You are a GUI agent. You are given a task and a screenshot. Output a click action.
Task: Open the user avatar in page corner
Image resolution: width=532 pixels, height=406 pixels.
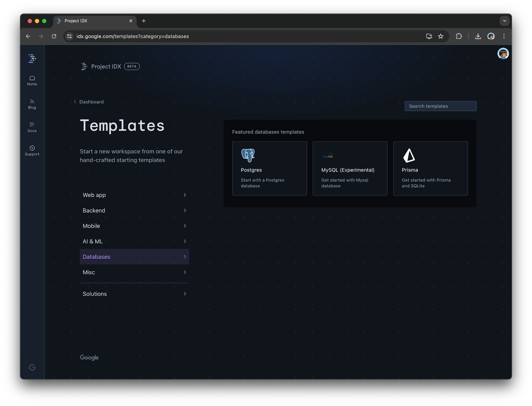[503, 53]
